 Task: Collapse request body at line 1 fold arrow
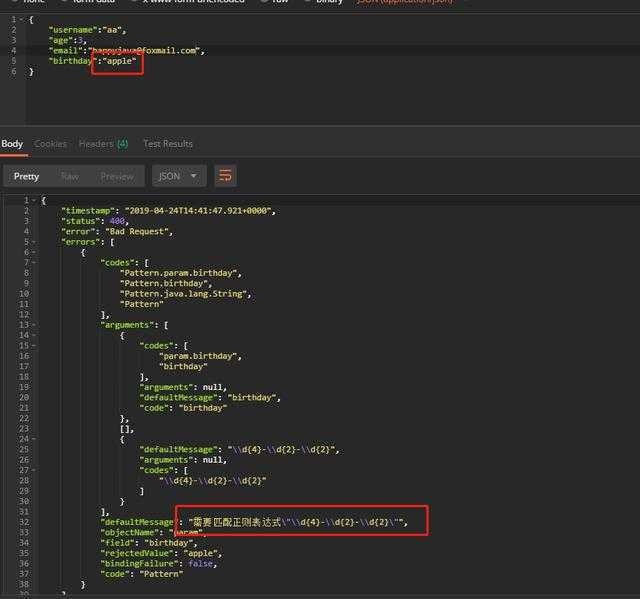pos(21,20)
